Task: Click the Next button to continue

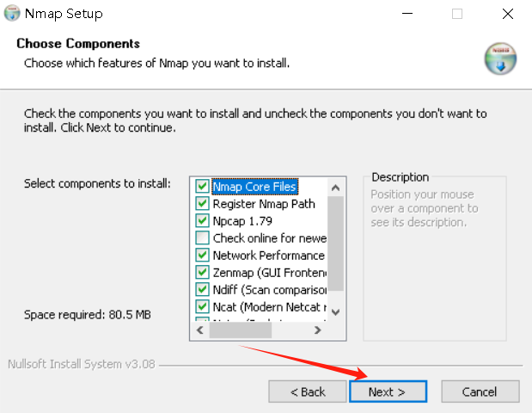Action: coord(388,391)
